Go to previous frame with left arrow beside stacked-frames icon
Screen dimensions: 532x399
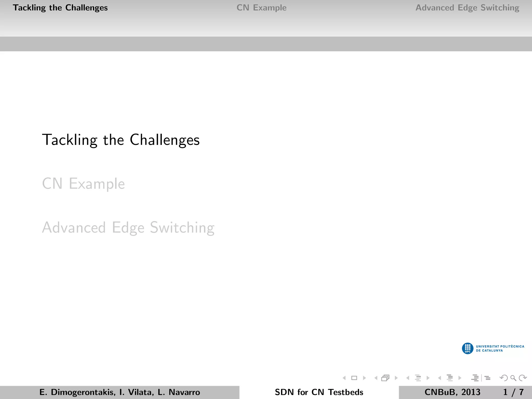[376, 378]
